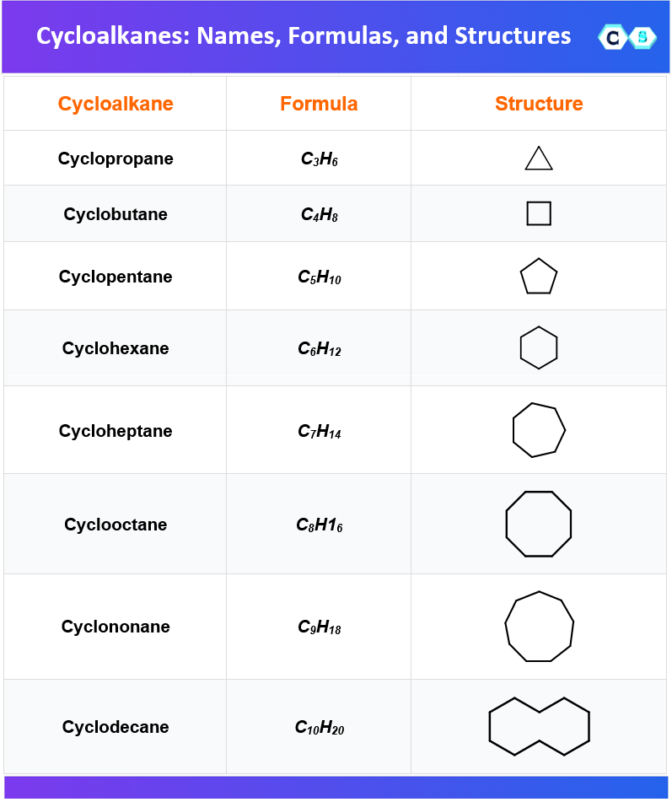Click the cycloheptane heptagon structure

coord(539,430)
